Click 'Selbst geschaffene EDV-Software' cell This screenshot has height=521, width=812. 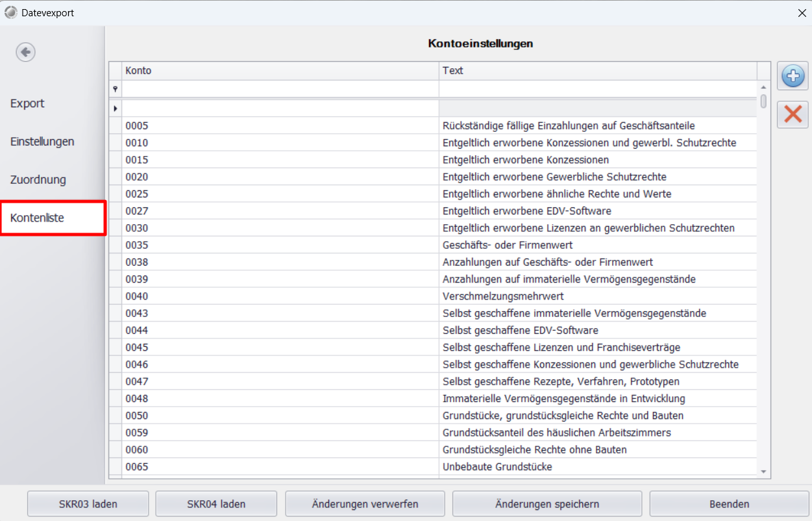(x=598, y=330)
